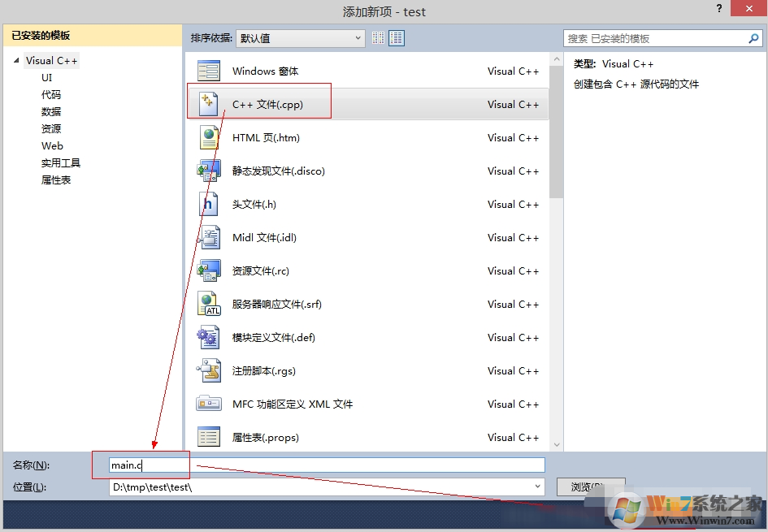
Task: Select the C++ 文件(.cpp) template icon
Action: pos(209,104)
